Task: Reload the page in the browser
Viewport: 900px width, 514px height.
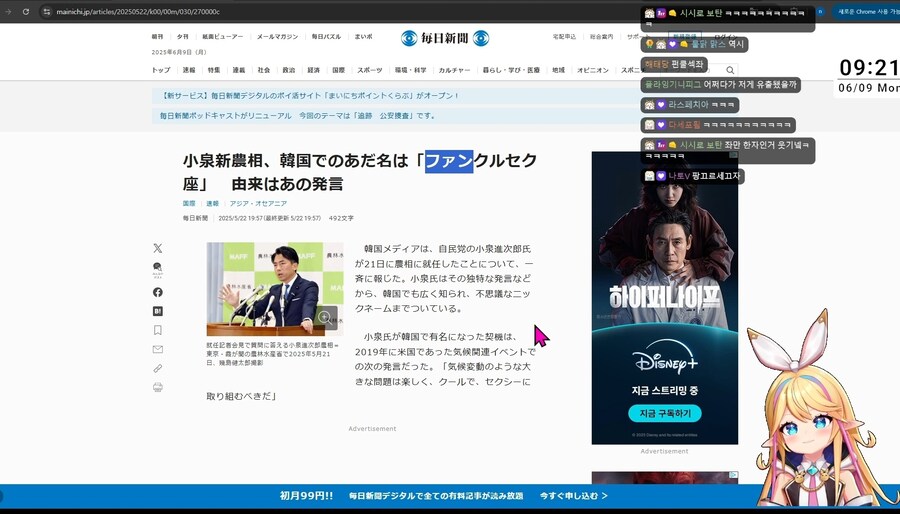Action: click(x=25, y=11)
